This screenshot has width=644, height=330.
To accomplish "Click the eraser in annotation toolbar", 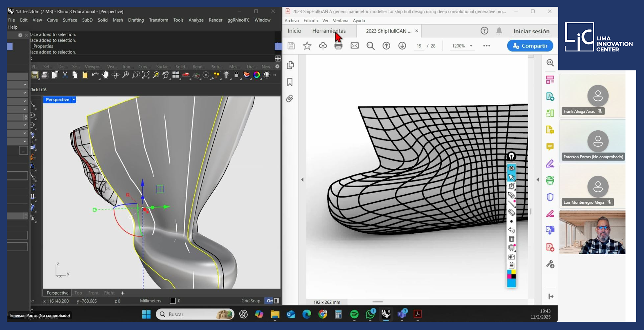I will pyautogui.click(x=511, y=212).
